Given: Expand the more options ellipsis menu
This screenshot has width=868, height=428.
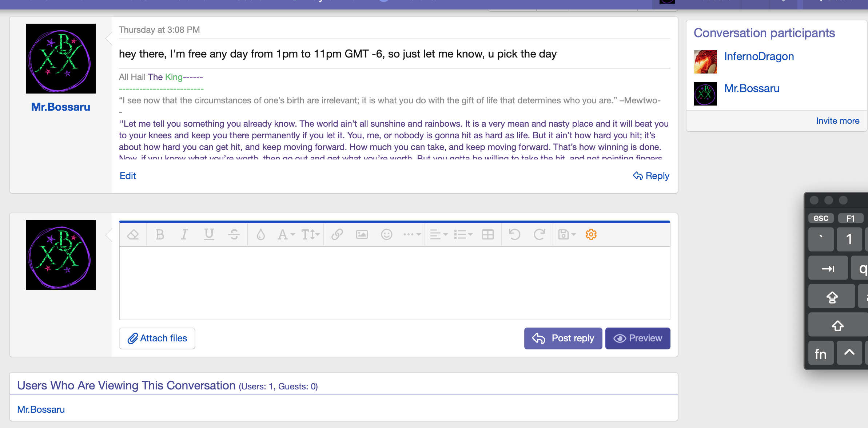Looking at the screenshot, I should [413, 234].
